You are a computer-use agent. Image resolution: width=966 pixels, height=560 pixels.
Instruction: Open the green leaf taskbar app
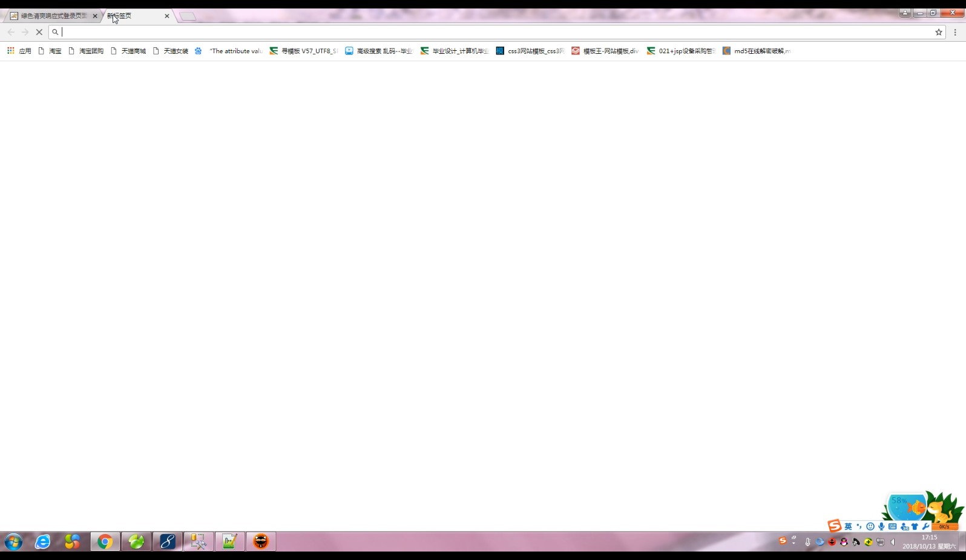click(136, 541)
